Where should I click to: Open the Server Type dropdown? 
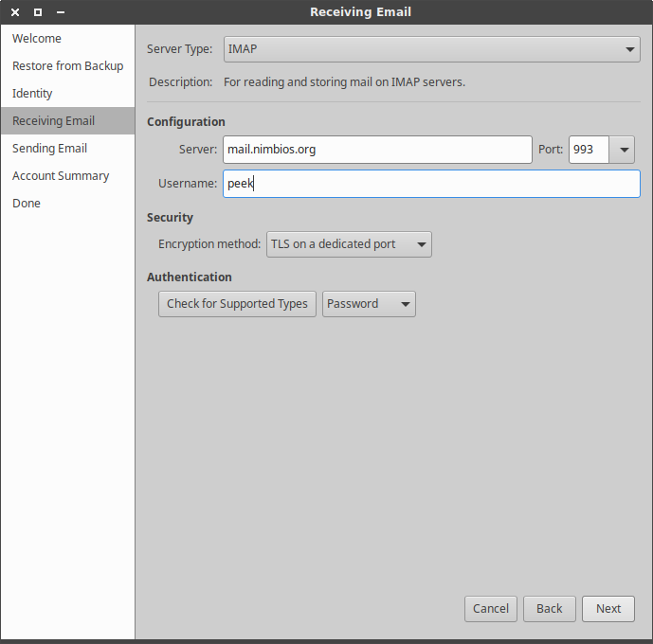pyautogui.click(x=431, y=49)
